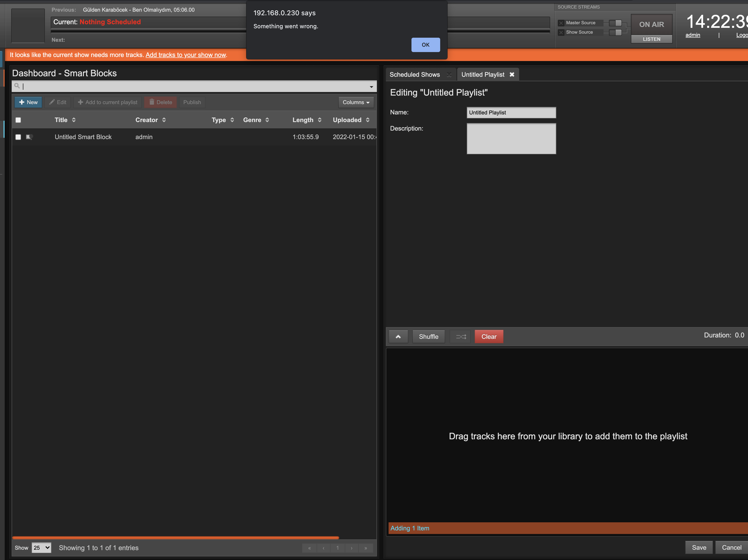Open the Add tracks to your show now link

click(186, 55)
